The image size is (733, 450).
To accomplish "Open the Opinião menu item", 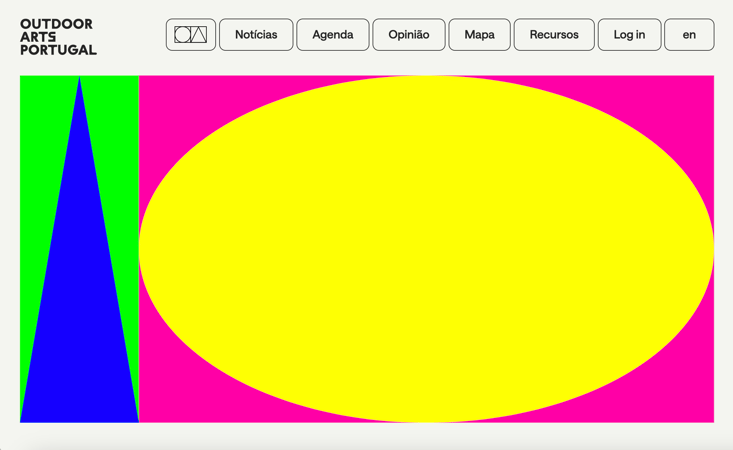I will 409,35.
